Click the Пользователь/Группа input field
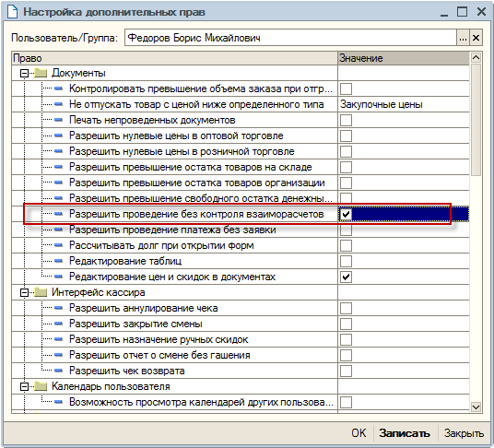 tap(290, 38)
